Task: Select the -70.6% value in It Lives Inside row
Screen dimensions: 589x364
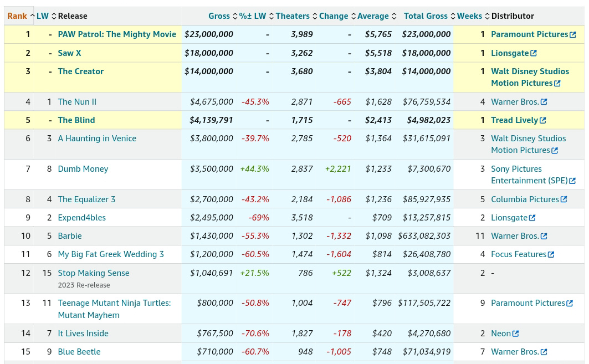Action: tap(255, 334)
